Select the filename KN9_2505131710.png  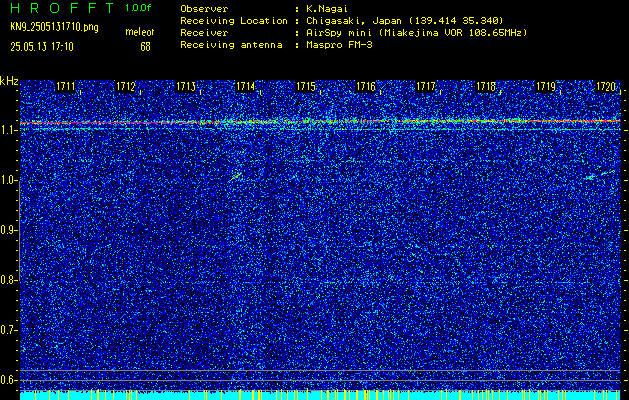[x=54, y=27]
